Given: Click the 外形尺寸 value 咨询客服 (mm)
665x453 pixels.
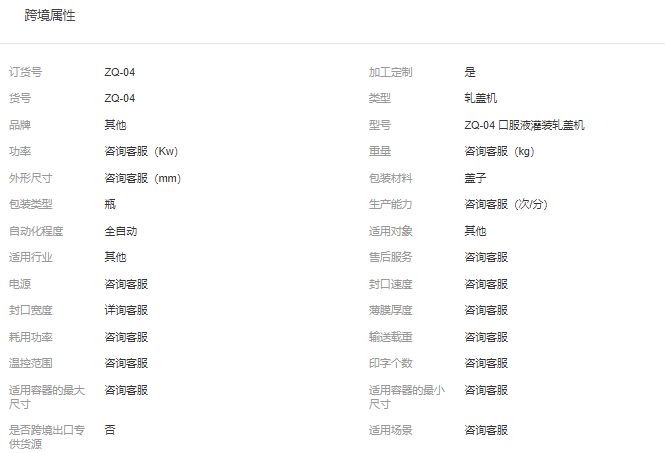Looking at the screenshot, I should [x=143, y=178].
